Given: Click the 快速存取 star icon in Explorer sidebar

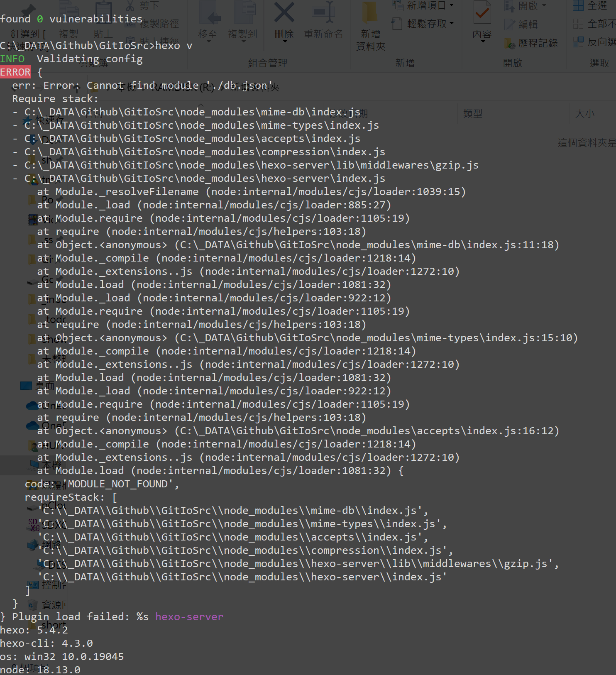Looking at the screenshot, I should 27,121.
